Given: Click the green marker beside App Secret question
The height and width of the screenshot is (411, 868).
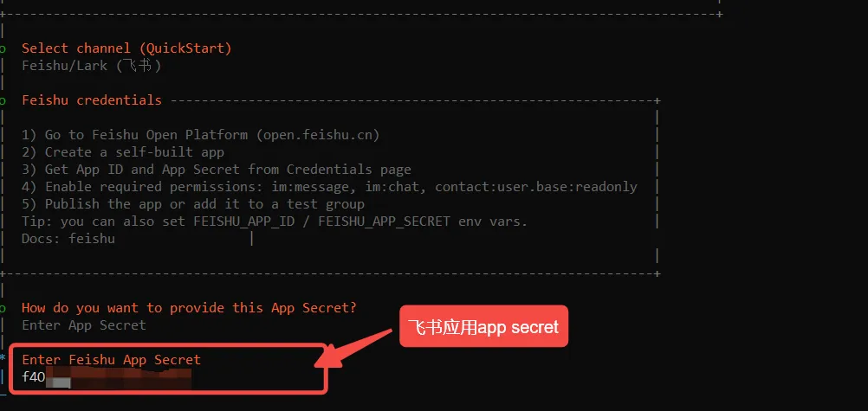Looking at the screenshot, I should (3, 309).
